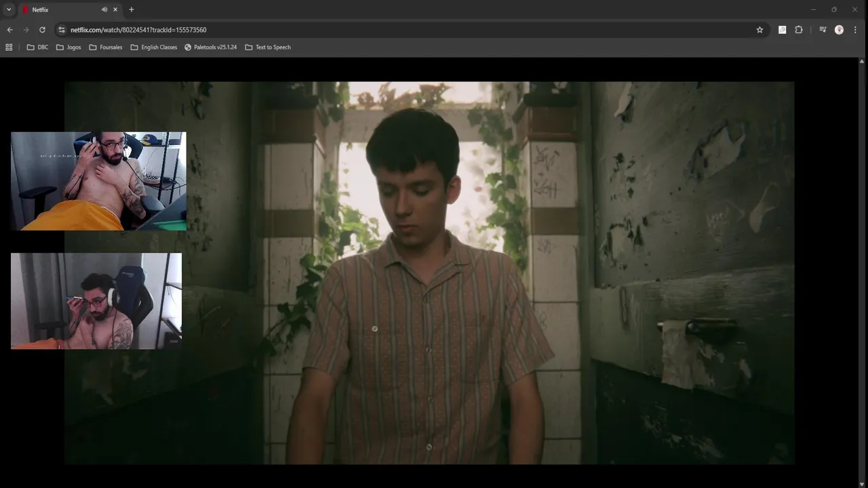
Task: Click the lower webcam overlay
Action: [96, 301]
